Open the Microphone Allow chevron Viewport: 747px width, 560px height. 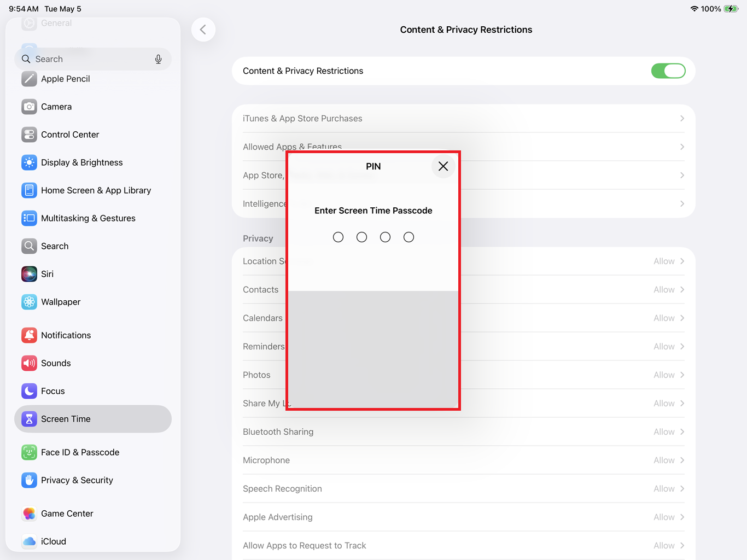[682, 460]
